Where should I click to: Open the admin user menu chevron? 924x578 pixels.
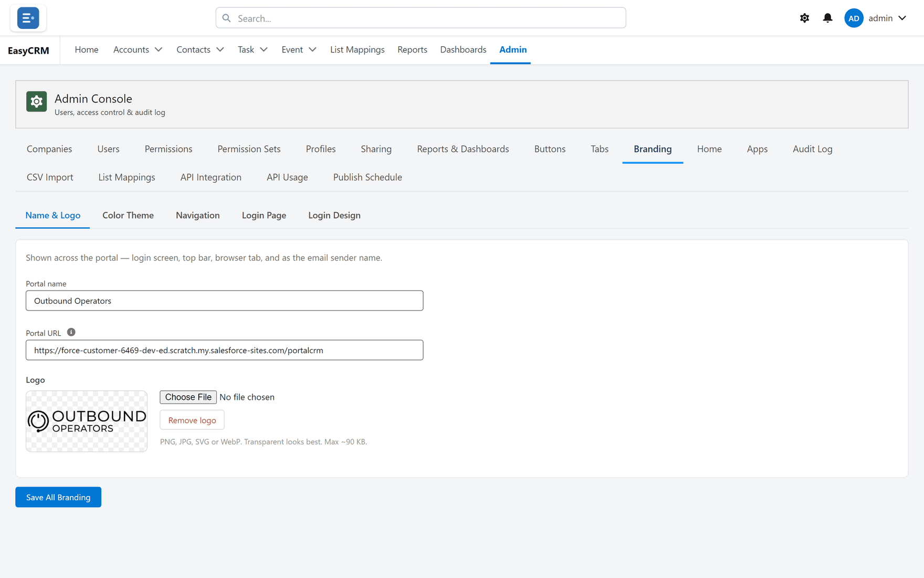(x=902, y=18)
